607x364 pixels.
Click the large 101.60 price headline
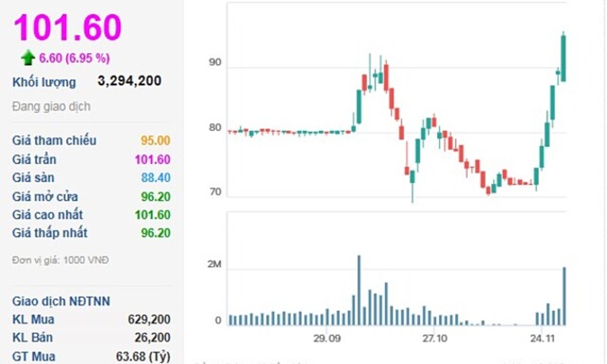click(68, 27)
